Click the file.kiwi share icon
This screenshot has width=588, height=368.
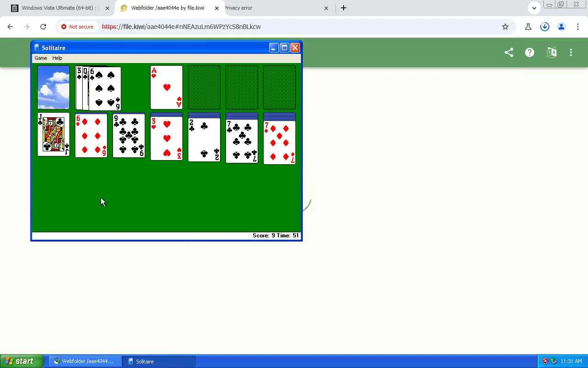pos(509,52)
